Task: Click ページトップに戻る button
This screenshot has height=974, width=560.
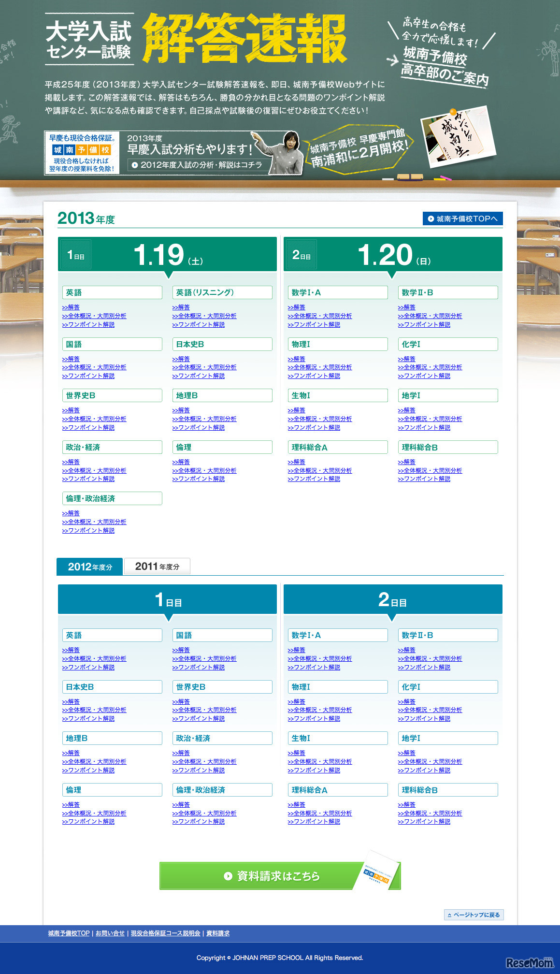Action: [x=474, y=915]
